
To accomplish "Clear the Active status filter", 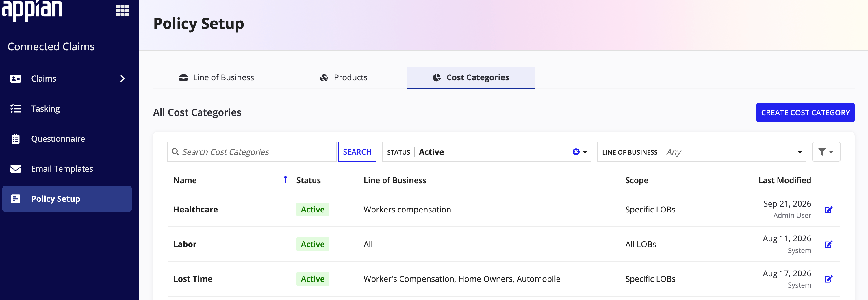I will 576,152.
